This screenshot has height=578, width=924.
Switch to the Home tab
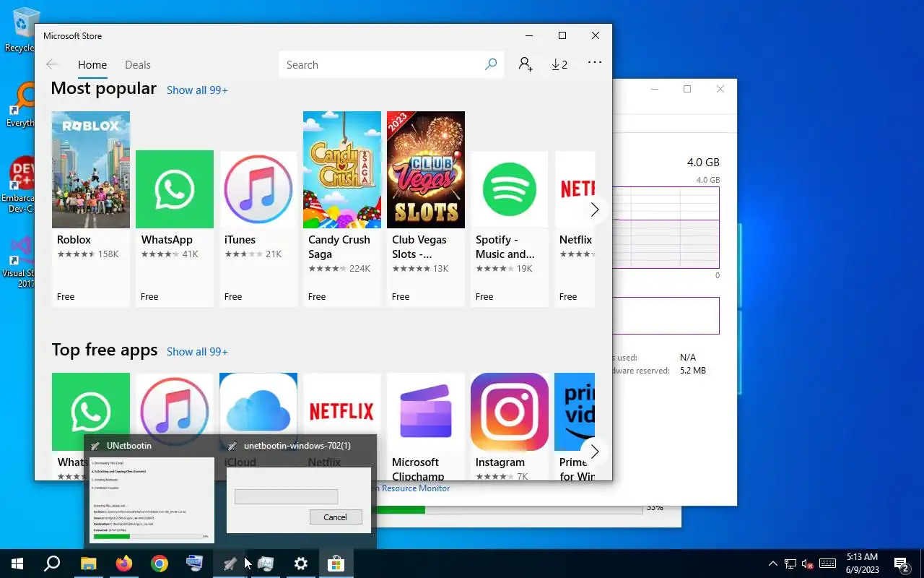point(92,64)
